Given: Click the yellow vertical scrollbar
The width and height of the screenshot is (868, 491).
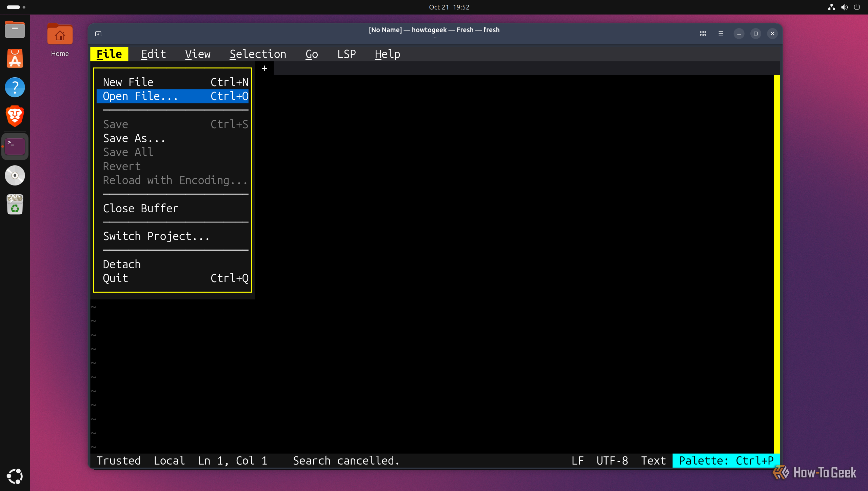Looking at the screenshot, I should point(777,264).
